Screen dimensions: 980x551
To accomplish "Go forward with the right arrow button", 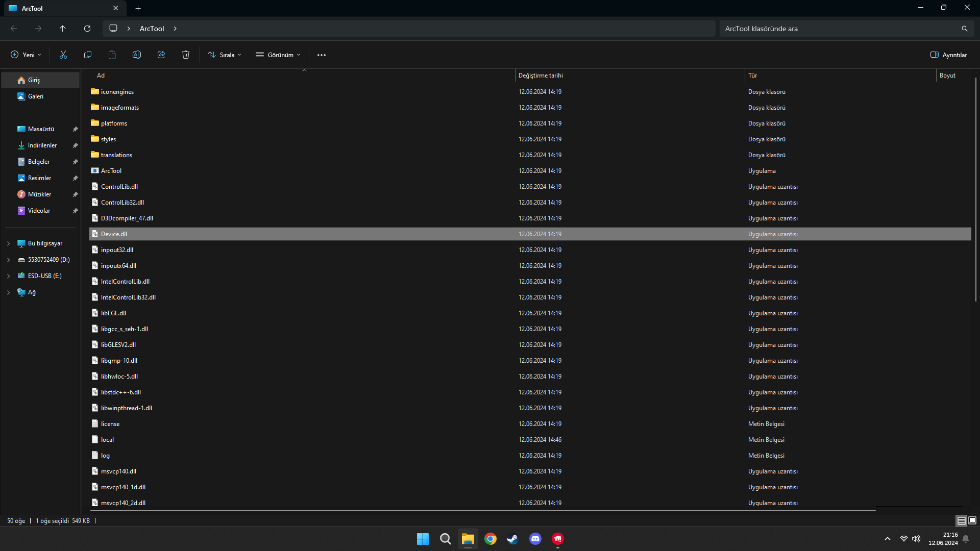I will coord(38,29).
